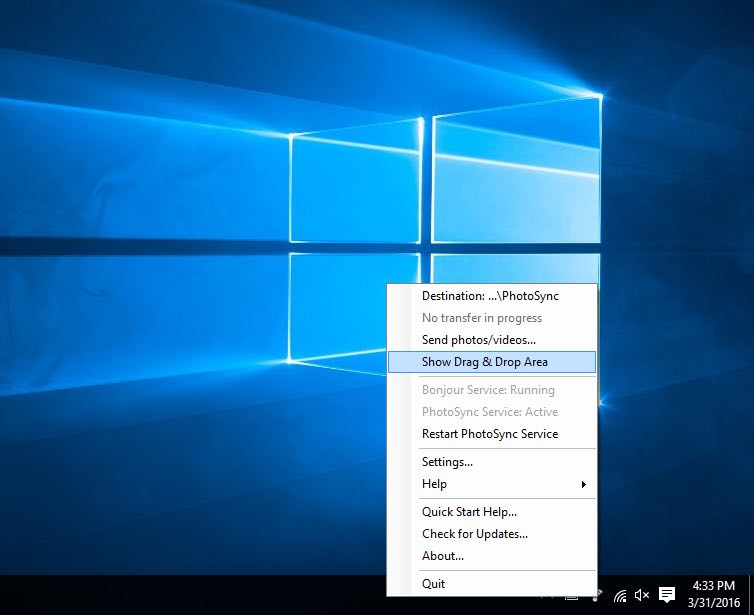The width and height of the screenshot is (754, 615).
Task: Click the muted volume speaker icon
Action: [641, 595]
